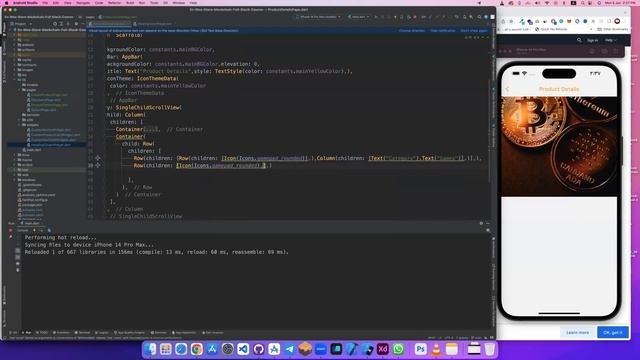Expand the android folder in the project tree
640x360 pixels.
(x=15, y=45)
